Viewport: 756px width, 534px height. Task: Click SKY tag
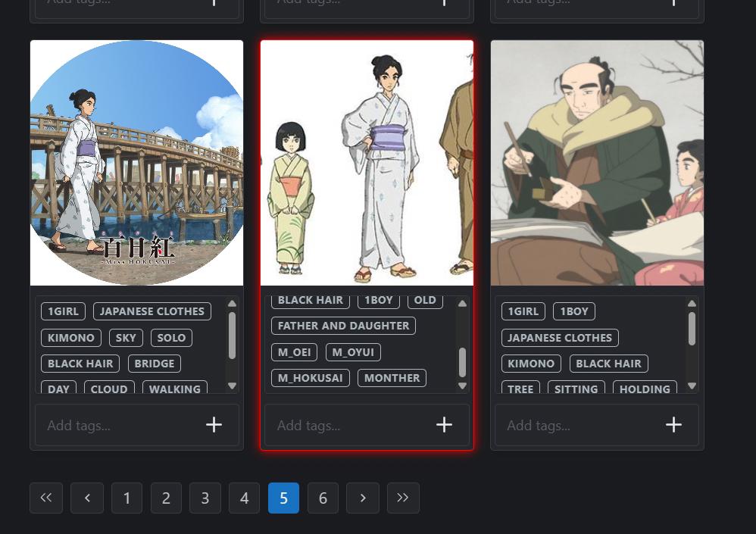pos(126,338)
